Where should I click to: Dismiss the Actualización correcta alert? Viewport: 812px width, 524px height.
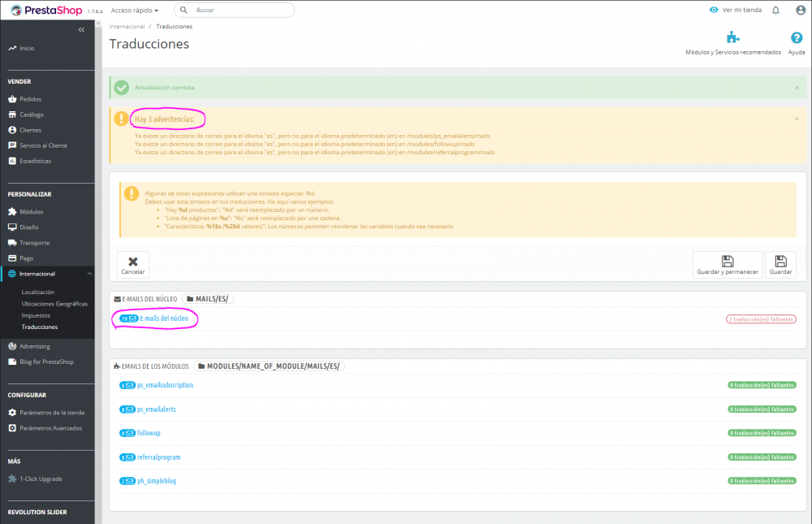click(797, 88)
